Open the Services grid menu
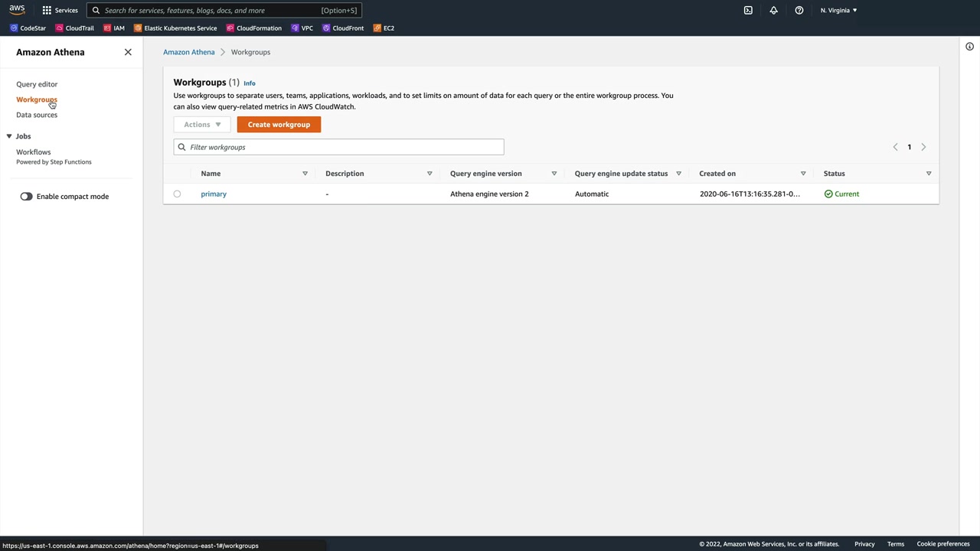 pyautogui.click(x=60, y=10)
